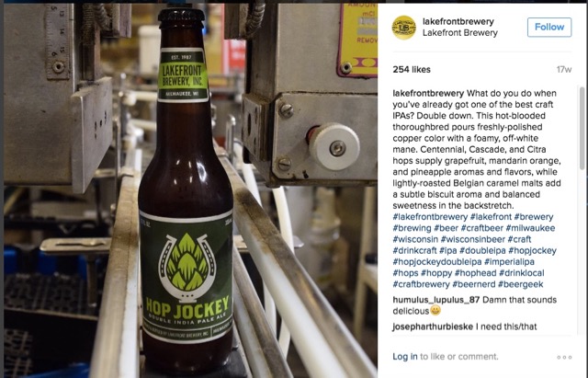Open the Lakefront Brewery profile avatar
Viewport: 588px width, 378px height.
click(x=403, y=28)
